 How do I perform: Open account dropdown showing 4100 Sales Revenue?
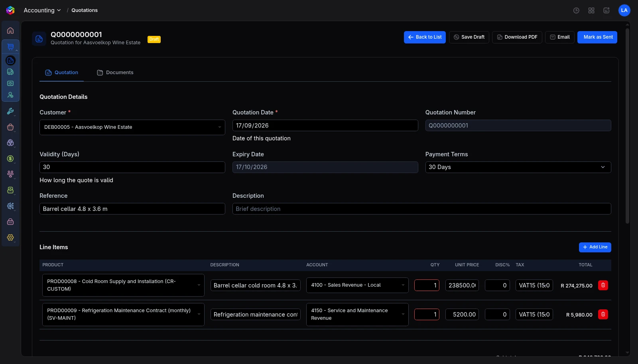[x=357, y=285]
